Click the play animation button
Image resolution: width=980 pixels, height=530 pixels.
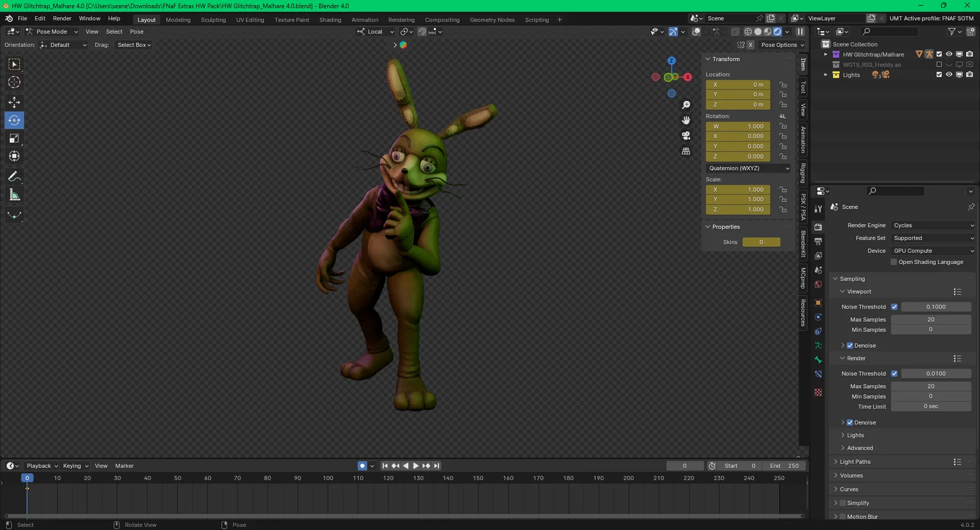click(x=416, y=466)
